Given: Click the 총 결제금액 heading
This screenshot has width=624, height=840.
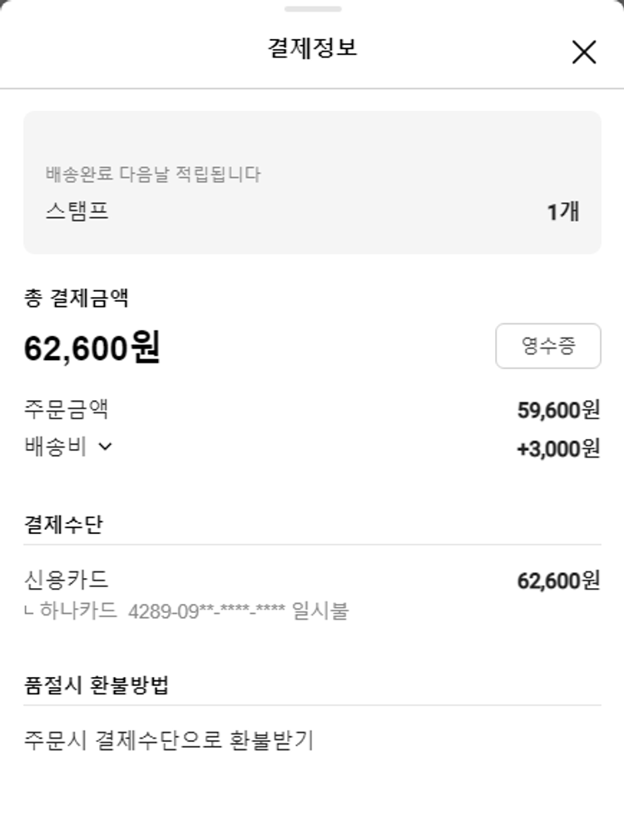Looking at the screenshot, I should 76,298.
